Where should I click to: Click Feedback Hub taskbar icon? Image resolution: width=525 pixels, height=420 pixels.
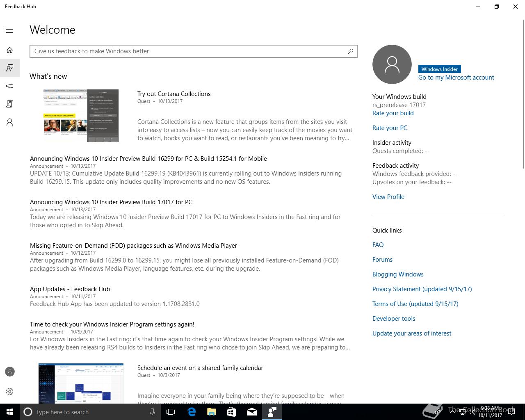[x=272, y=412]
